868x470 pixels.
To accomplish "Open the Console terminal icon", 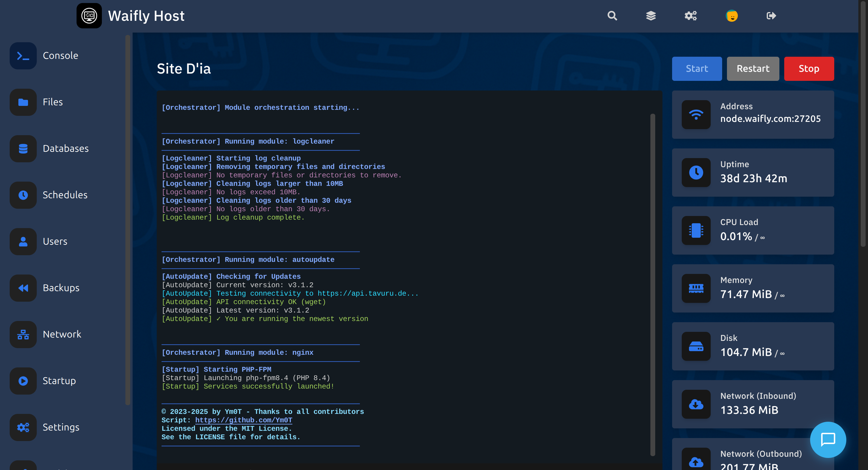I will [23, 56].
